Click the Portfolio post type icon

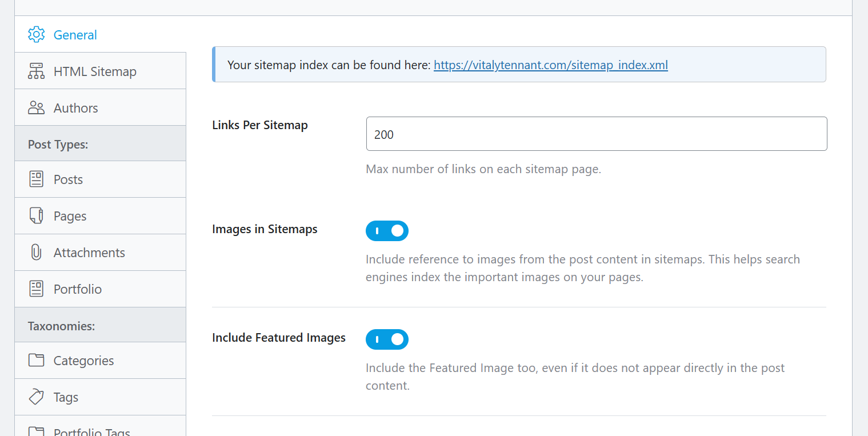click(36, 289)
